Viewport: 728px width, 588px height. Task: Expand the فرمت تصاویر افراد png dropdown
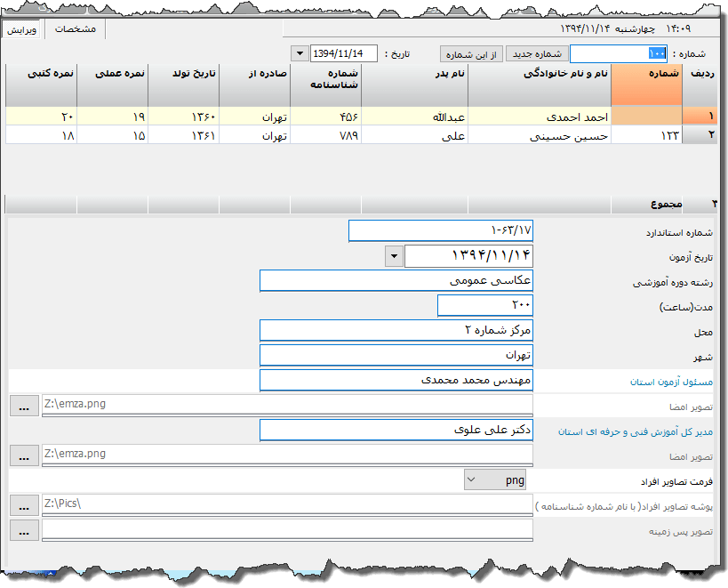(x=470, y=480)
